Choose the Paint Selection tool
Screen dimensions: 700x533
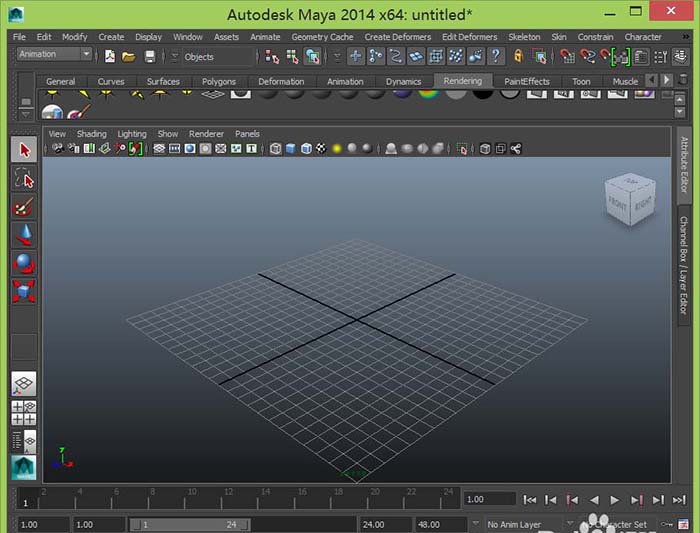point(24,207)
